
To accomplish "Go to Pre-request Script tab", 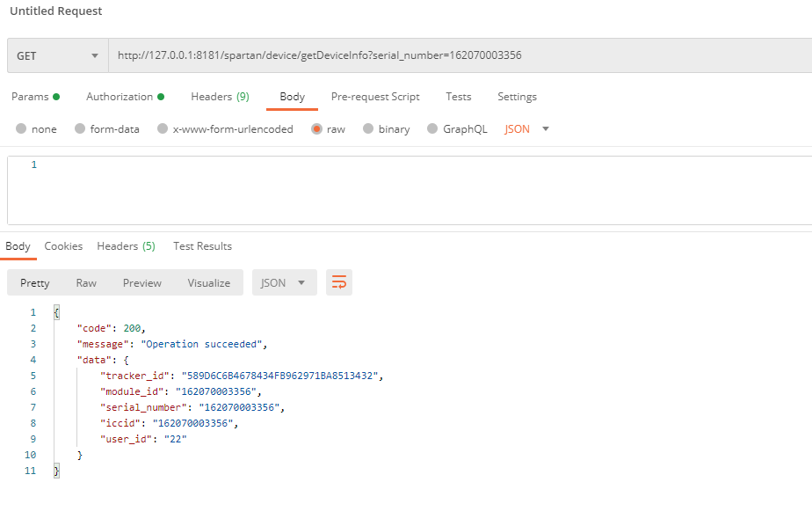I will (x=375, y=97).
